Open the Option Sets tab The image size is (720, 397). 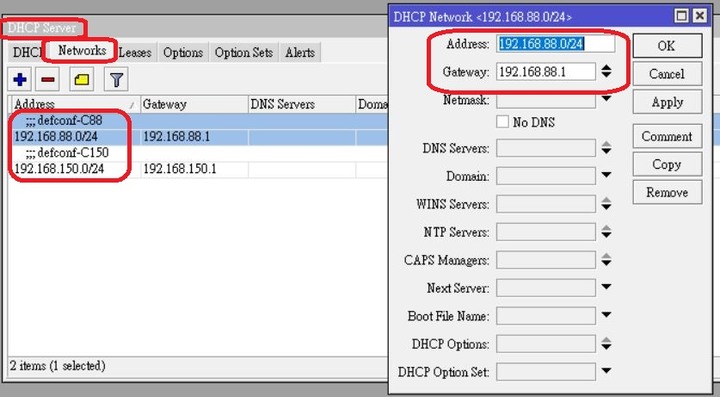244,52
